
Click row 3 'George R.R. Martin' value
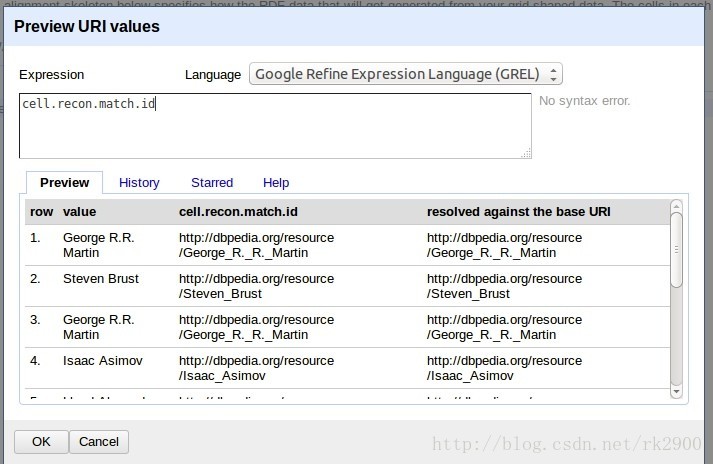coord(99,327)
